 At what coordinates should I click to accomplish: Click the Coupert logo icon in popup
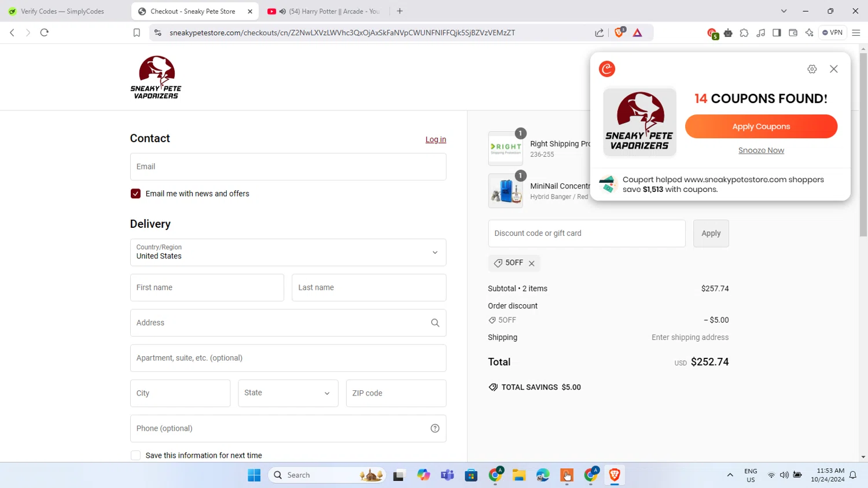(607, 69)
